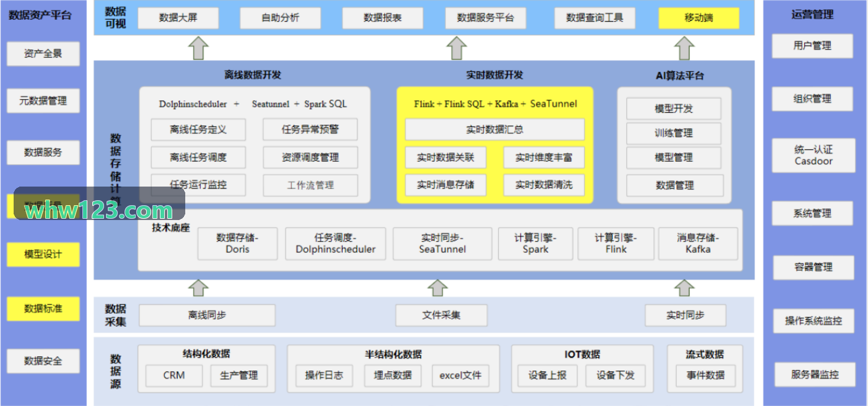Open the 工作流管理 box

tap(310, 185)
